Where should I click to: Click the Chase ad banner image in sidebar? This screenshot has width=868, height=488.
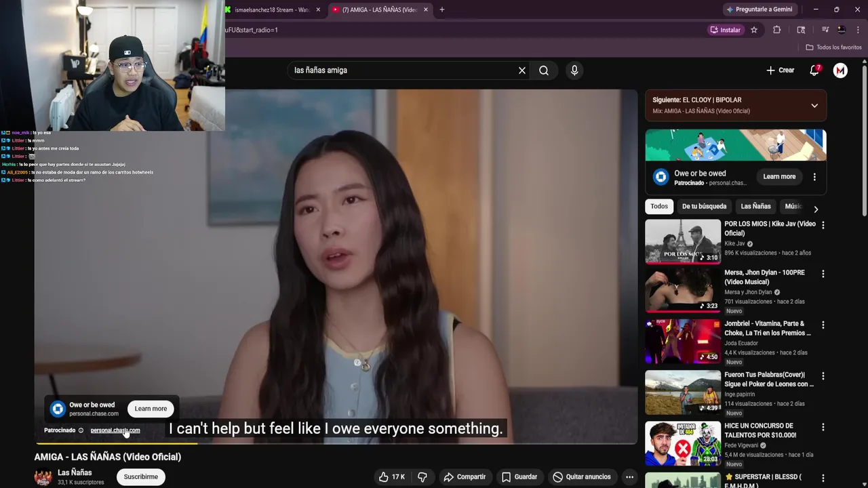[736, 145]
